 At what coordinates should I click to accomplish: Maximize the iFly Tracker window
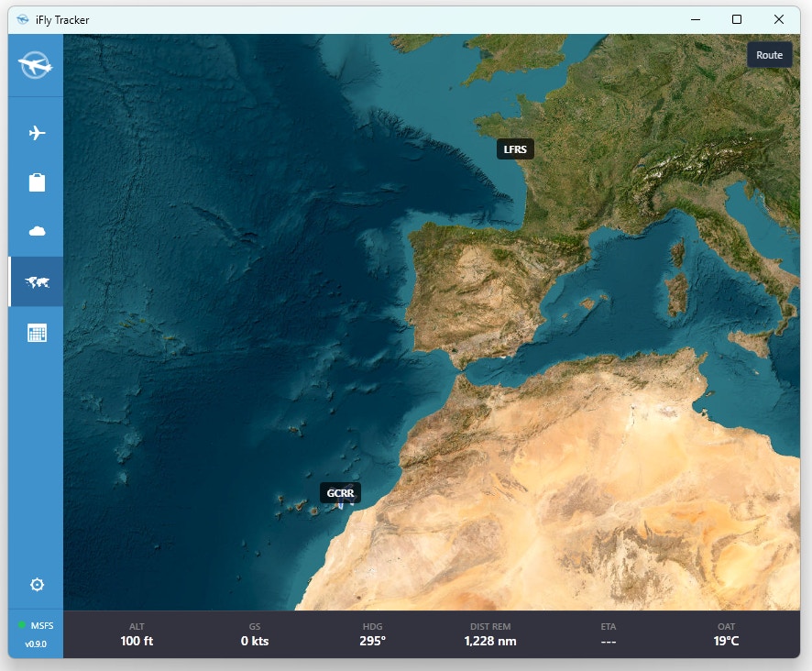point(736,19)
